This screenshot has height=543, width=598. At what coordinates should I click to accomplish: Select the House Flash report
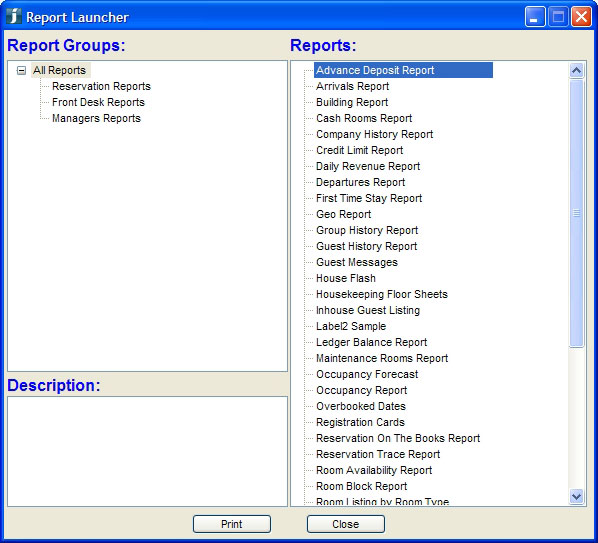(346, 279)
